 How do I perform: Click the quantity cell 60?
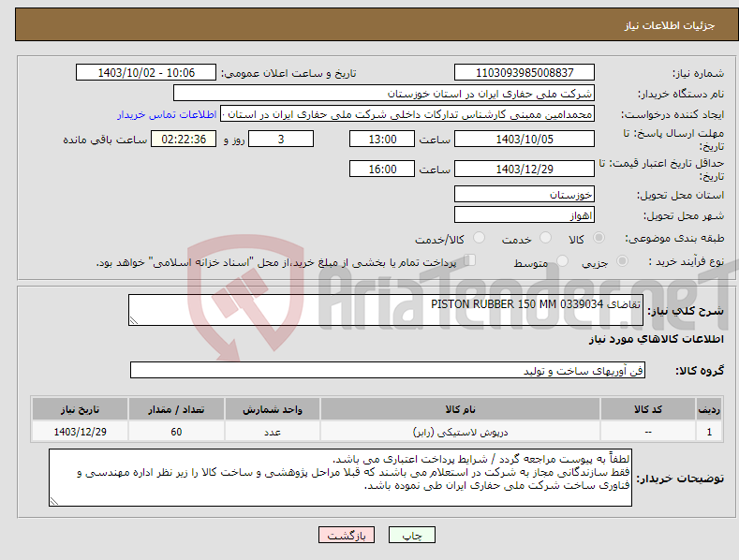pyautogui.click(x=176, y=432)
